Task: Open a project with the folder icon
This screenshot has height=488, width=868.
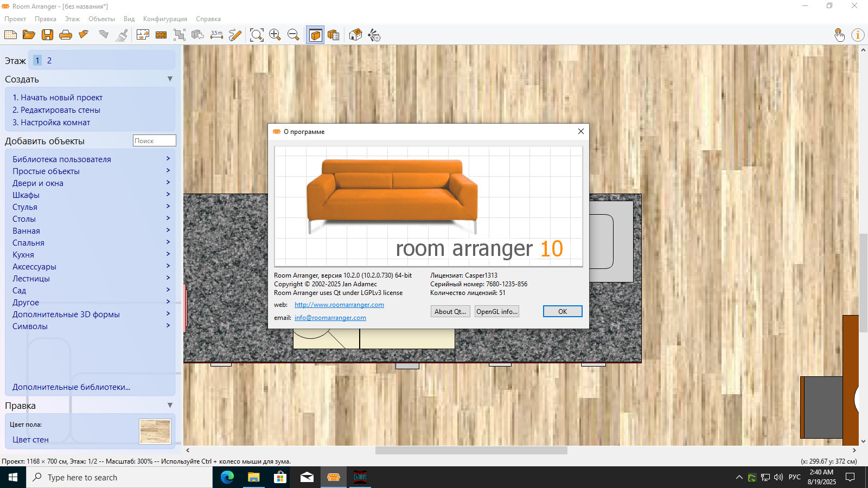Action: 29,35
